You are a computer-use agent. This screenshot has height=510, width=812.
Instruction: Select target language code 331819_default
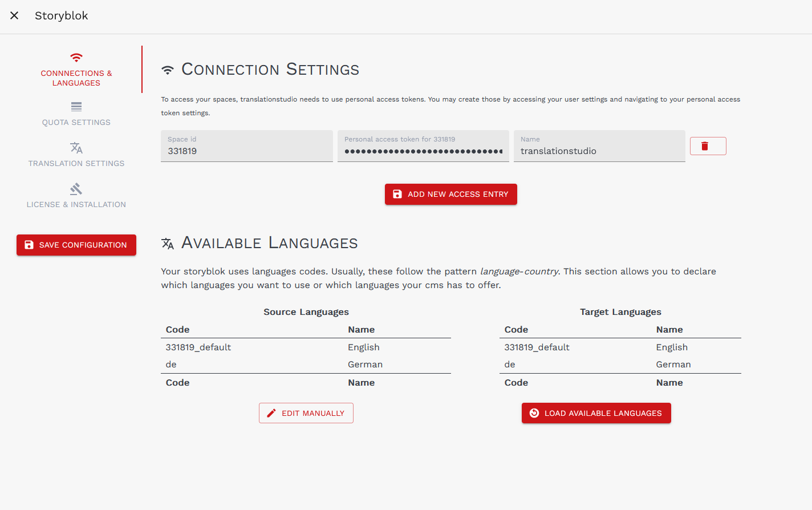coord(537,347)
